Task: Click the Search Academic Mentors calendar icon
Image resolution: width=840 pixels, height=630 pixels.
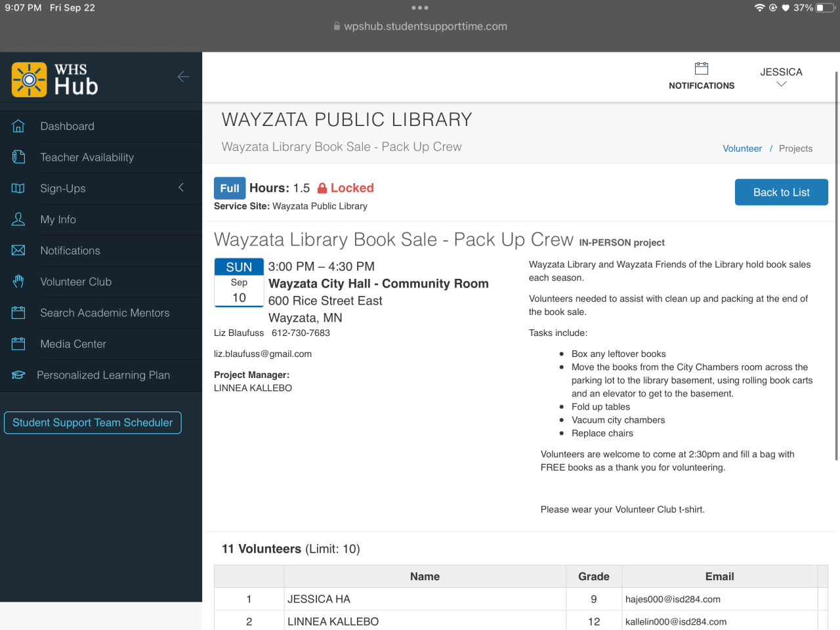Action: point(18,313)
